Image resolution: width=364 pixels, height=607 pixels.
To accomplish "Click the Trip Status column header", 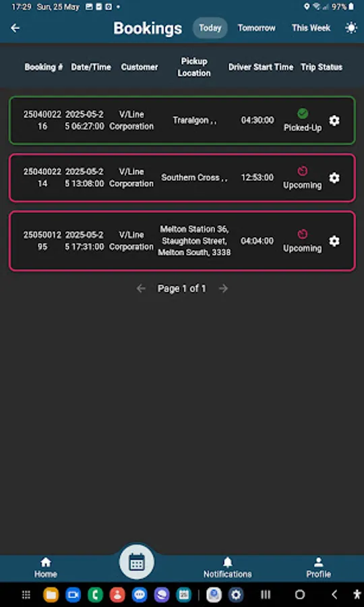I will click(322, 67).
